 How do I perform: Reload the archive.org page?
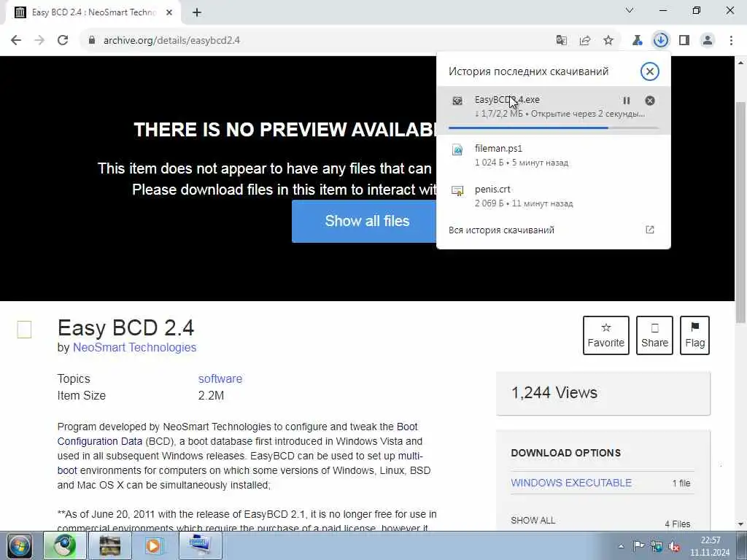63,40
